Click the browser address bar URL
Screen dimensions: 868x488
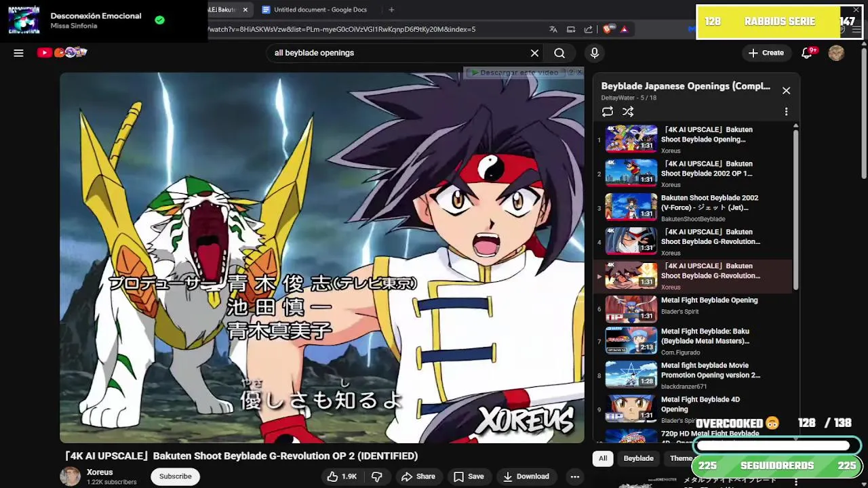point(340,29)
